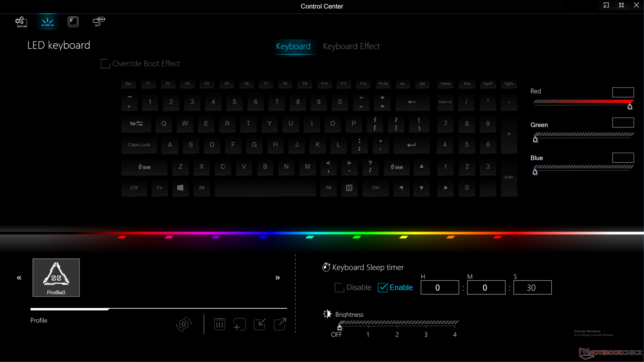Open the profile settings gear icon
Screen dimensions: 644x362
pos(183,324)
